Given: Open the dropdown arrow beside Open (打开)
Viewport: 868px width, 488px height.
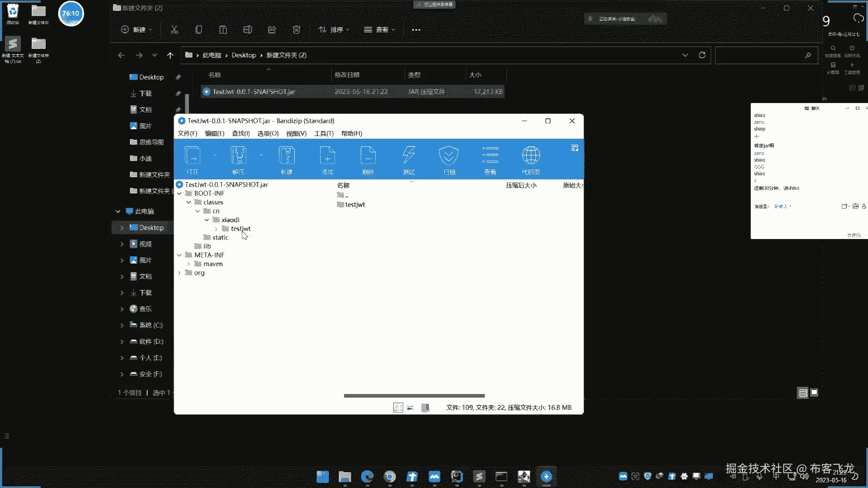Looking at the screenshot, I should [215, 155].
